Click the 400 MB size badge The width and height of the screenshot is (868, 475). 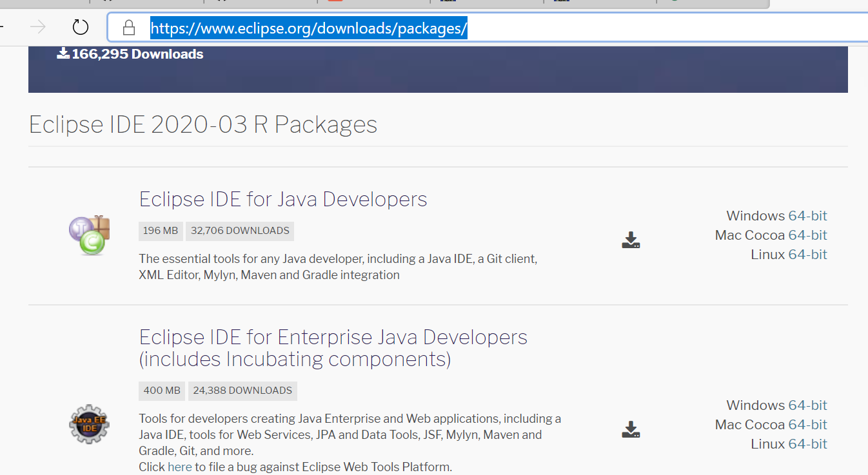pyautogui.click(x=162, y=391)
